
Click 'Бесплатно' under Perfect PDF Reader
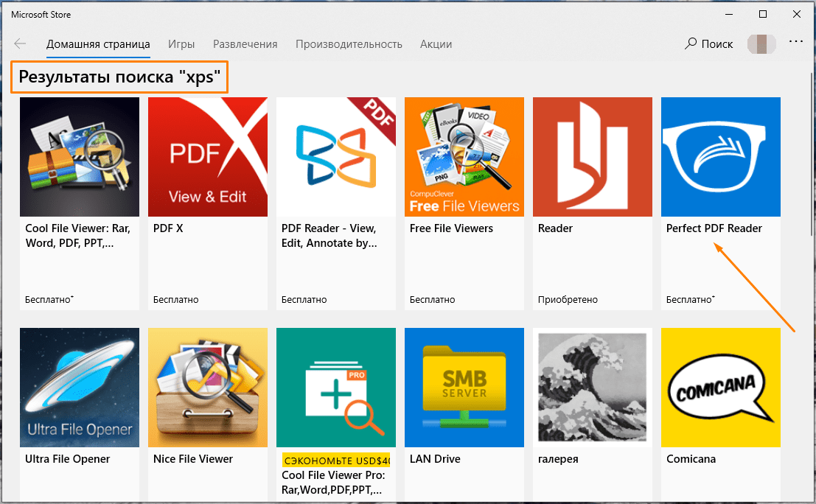[691, 300]
